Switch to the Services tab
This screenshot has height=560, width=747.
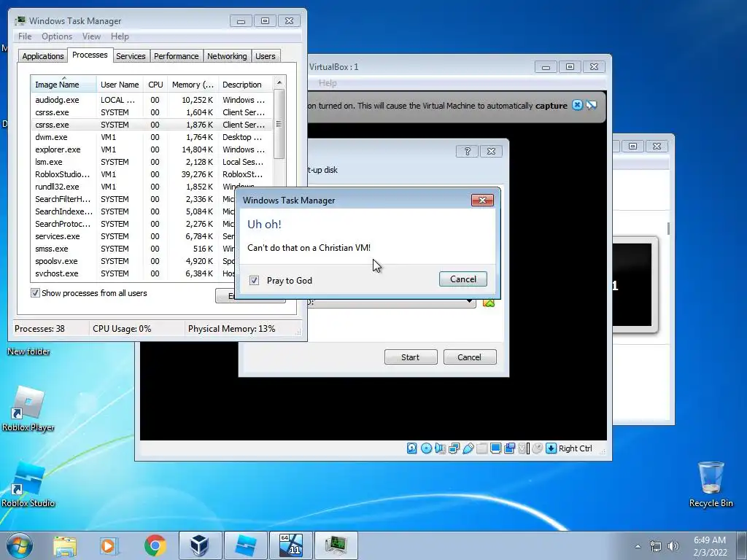[x=131, y=56]
